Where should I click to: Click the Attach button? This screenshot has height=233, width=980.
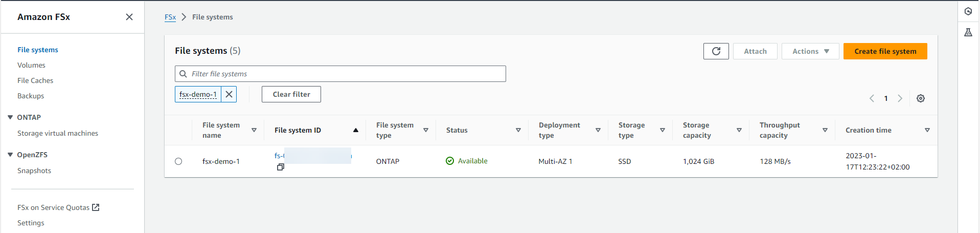point(755,51)
